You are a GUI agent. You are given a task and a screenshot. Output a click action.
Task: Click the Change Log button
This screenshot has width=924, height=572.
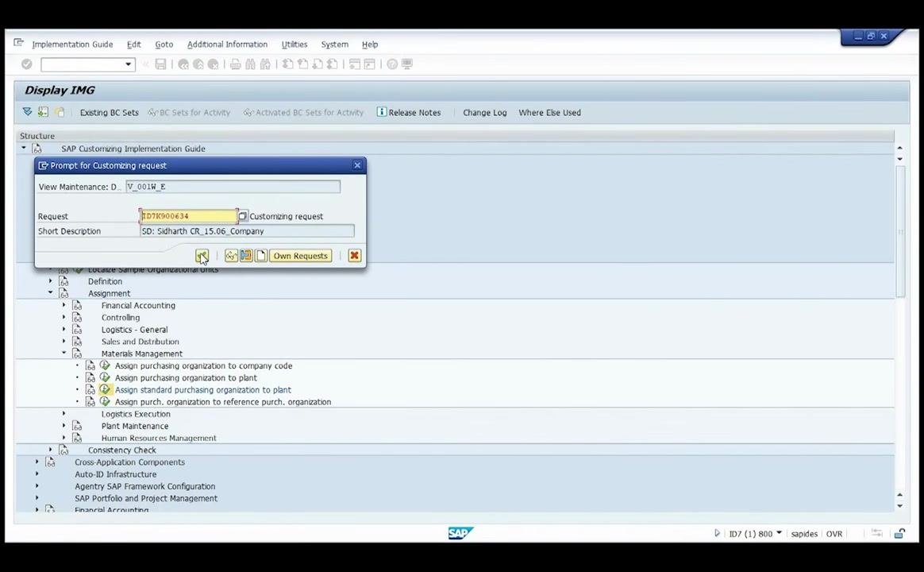point(484,113)
